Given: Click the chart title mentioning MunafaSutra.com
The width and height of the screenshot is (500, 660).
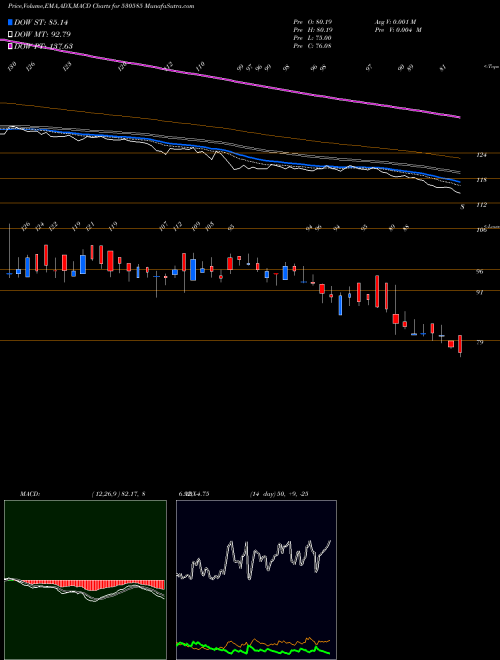Looking at the screenshot, I should coord(101,6).
